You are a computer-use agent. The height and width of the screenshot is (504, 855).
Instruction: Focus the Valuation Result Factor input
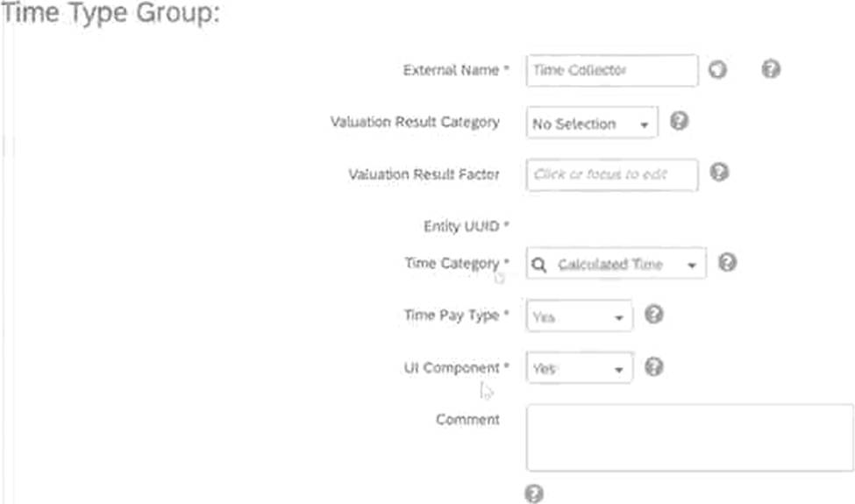[x=612, y=175]
